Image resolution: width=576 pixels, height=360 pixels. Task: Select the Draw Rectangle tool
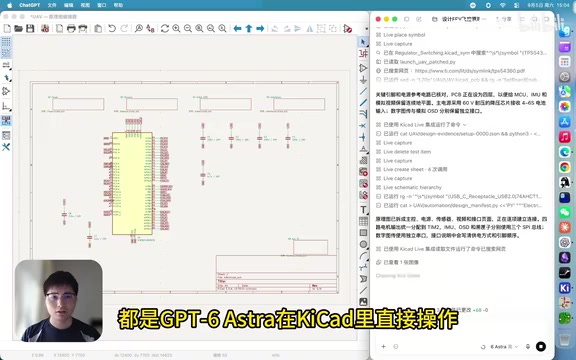pos(363,233)
